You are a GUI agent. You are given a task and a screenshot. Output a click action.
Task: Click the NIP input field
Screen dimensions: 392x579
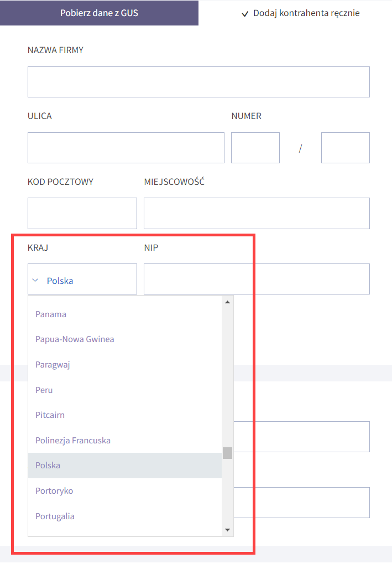pos(257,279)
